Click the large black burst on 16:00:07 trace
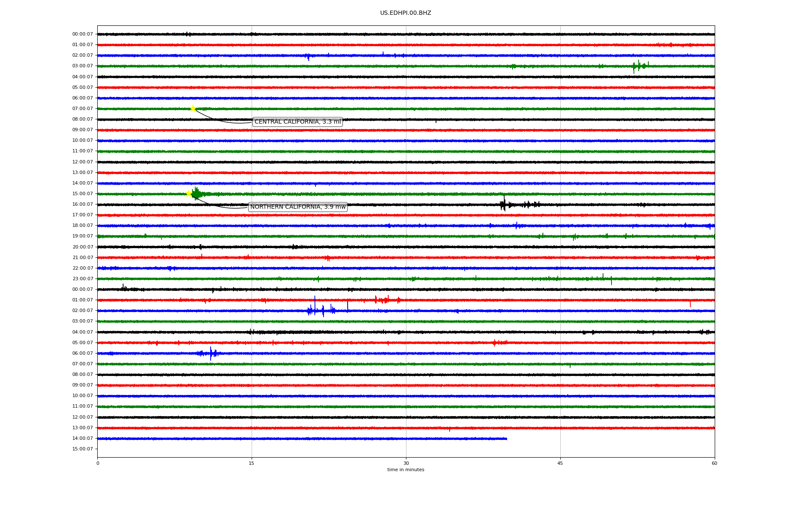The width and height of the screenshot is (812, 508). pyautogui.click(x=503, y=205)
